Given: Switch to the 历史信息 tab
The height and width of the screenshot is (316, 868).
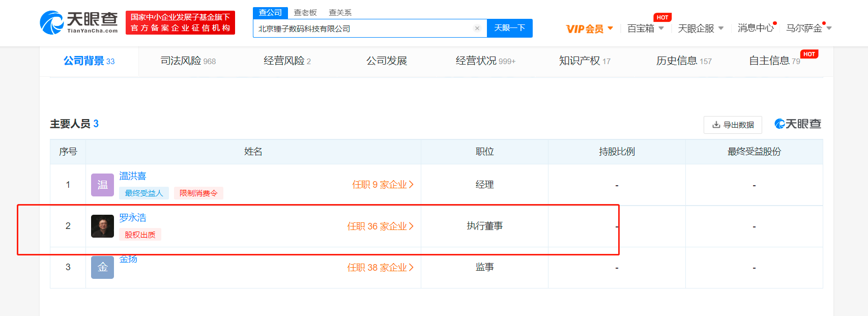Looking at the screenshot, I should coord(684,61).
